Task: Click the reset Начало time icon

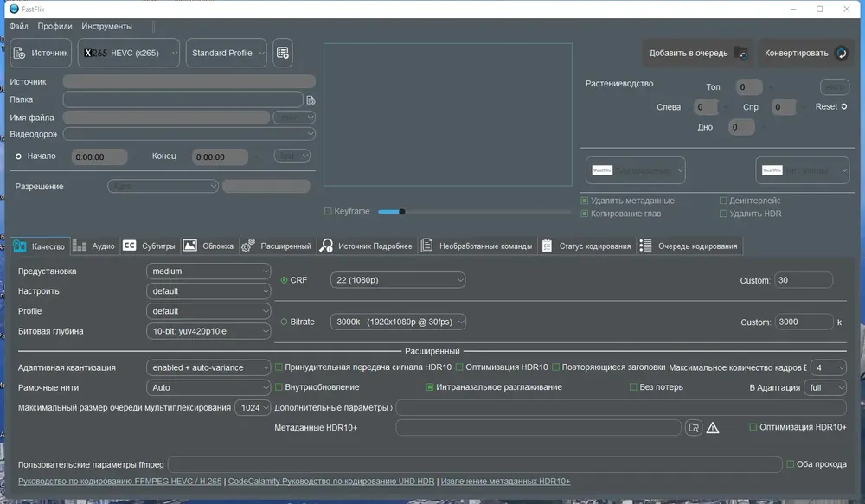Action: pos(18,156)
